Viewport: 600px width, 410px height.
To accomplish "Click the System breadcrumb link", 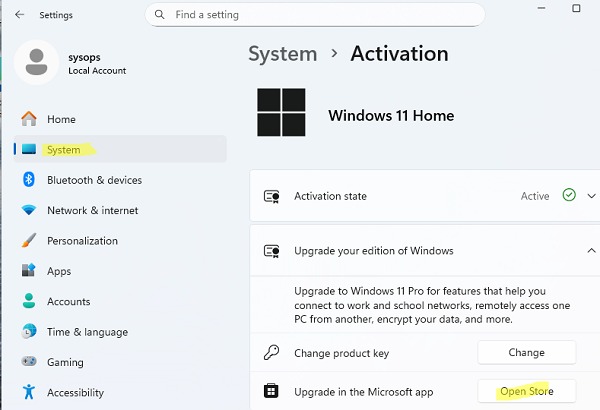I will pyautogui.click(x=283, y=54).
